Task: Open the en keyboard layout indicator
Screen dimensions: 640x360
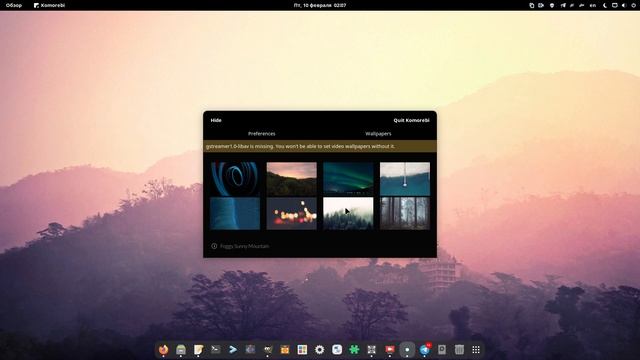Action: 593,5
